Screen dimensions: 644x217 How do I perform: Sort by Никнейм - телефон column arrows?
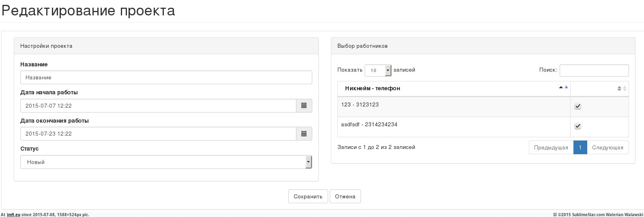point(563,87)
